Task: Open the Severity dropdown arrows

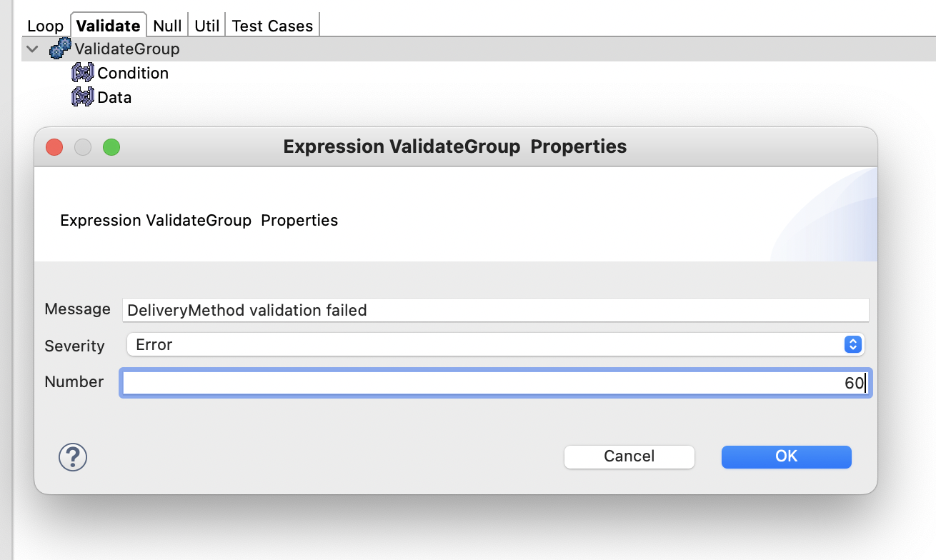Action: pyautogui.click(x=852, y=344)
